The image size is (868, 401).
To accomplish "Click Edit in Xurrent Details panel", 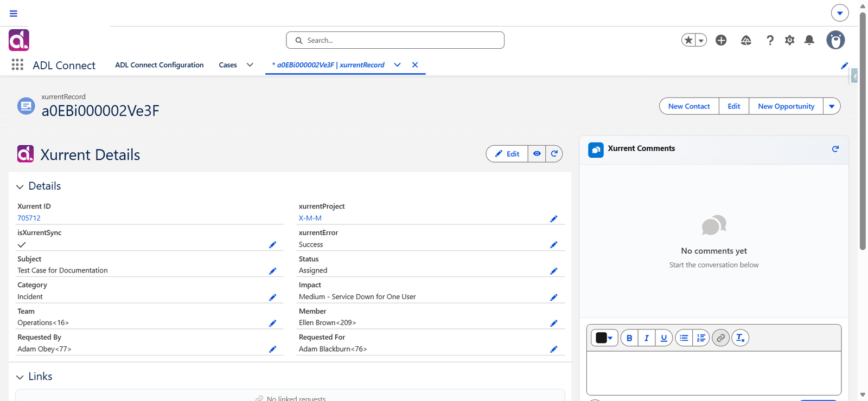I will click(x=507, y=154).
